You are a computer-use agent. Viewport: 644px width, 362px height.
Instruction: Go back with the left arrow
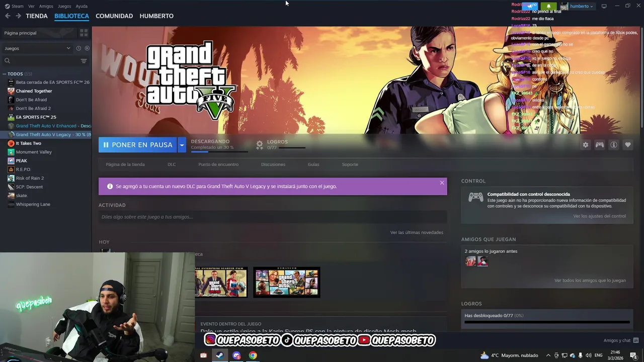pos(7,16)
